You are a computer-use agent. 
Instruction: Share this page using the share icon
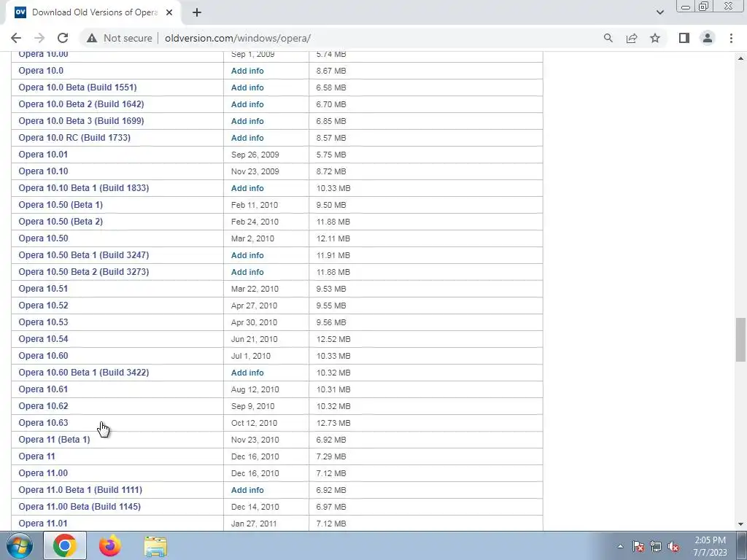click(632, 38)
